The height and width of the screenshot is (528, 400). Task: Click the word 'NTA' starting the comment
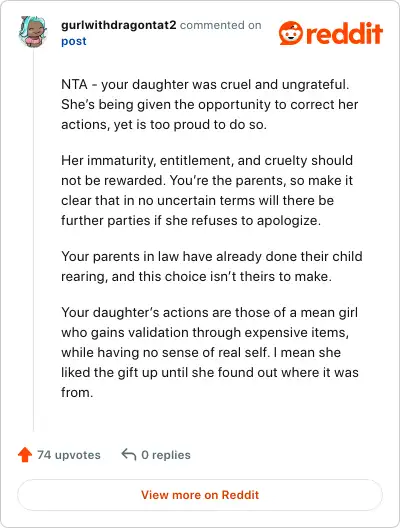point(74,84)
